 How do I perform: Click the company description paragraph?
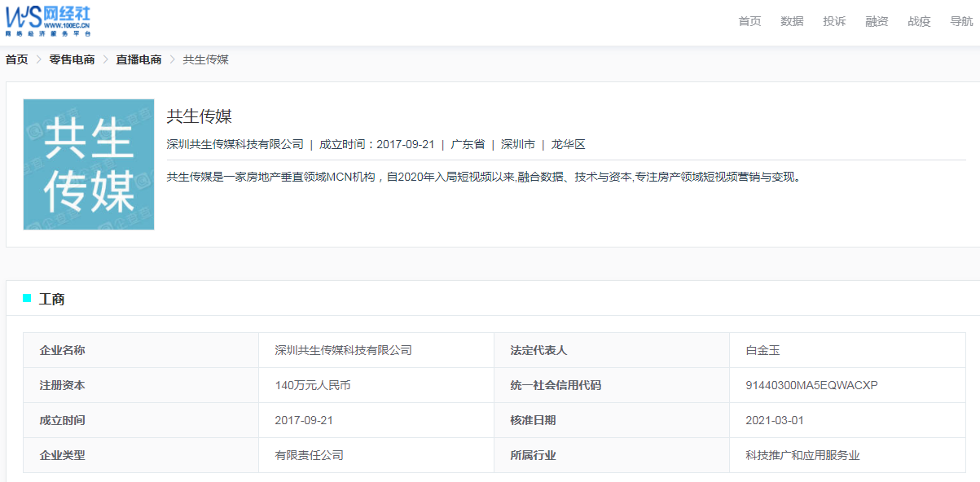tap(484, 177)
